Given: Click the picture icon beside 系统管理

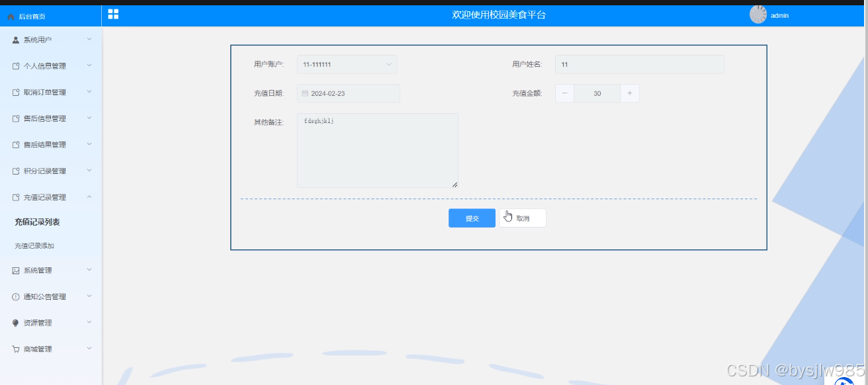Looking at the screenshot, I should (16, 271).
